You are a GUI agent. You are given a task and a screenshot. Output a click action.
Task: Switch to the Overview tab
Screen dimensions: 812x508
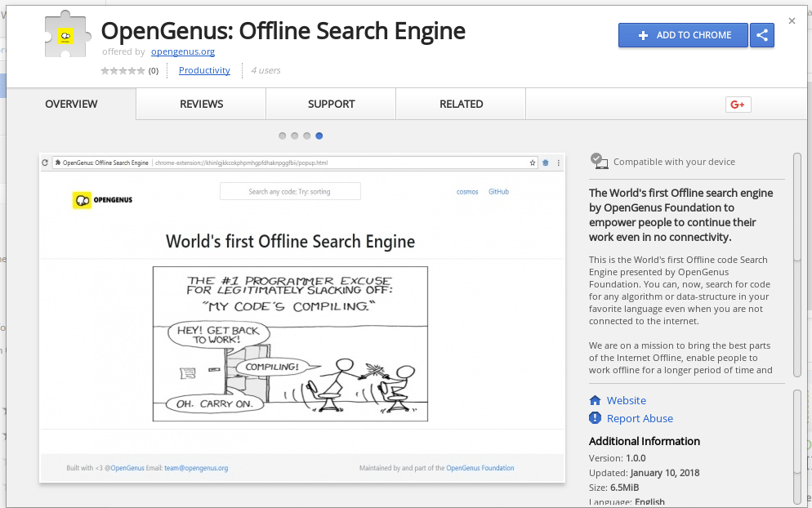71,104
